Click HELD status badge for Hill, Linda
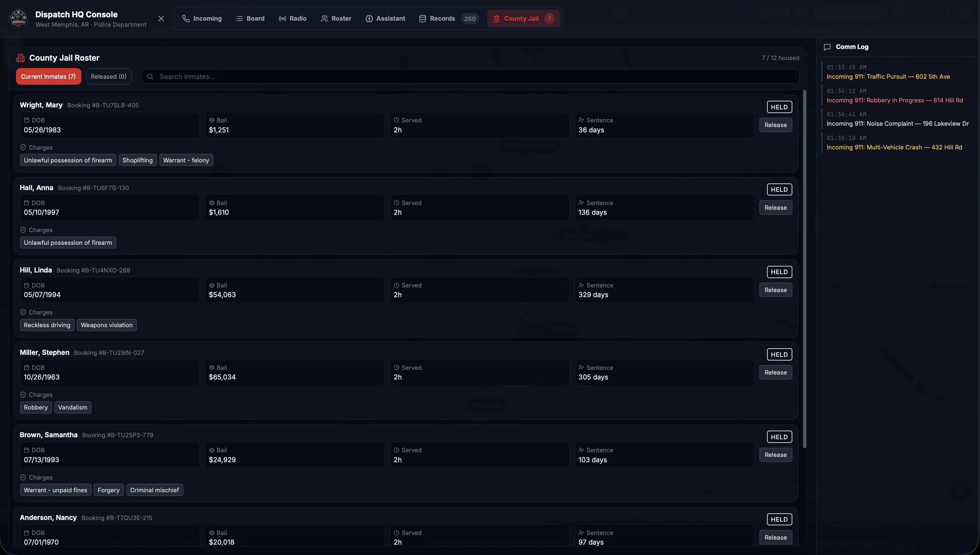The image size is (980, 555). [779, 272]
